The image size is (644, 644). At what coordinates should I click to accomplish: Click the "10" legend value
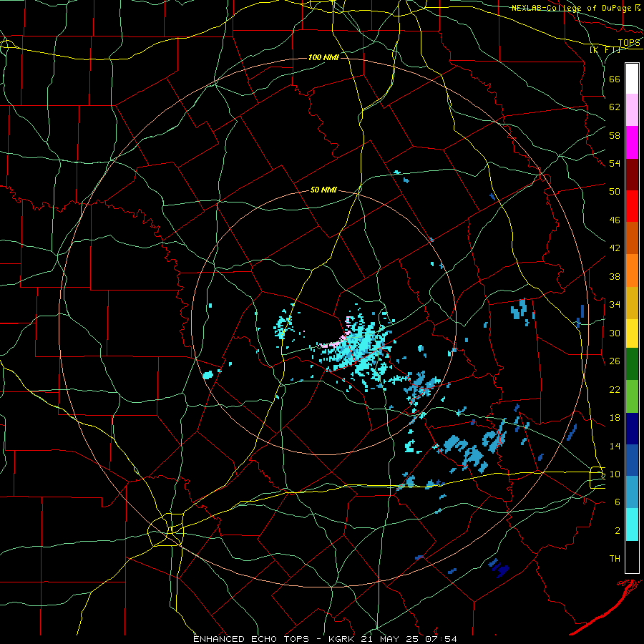click(615, 474)
